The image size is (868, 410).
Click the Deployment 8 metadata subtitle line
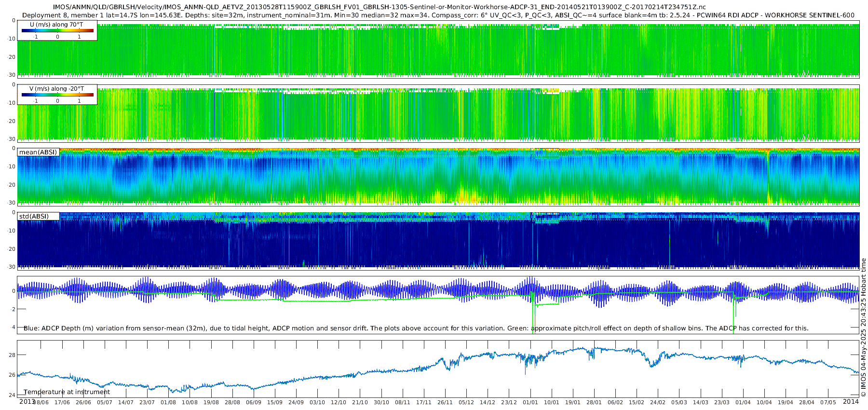click(438, 15)
